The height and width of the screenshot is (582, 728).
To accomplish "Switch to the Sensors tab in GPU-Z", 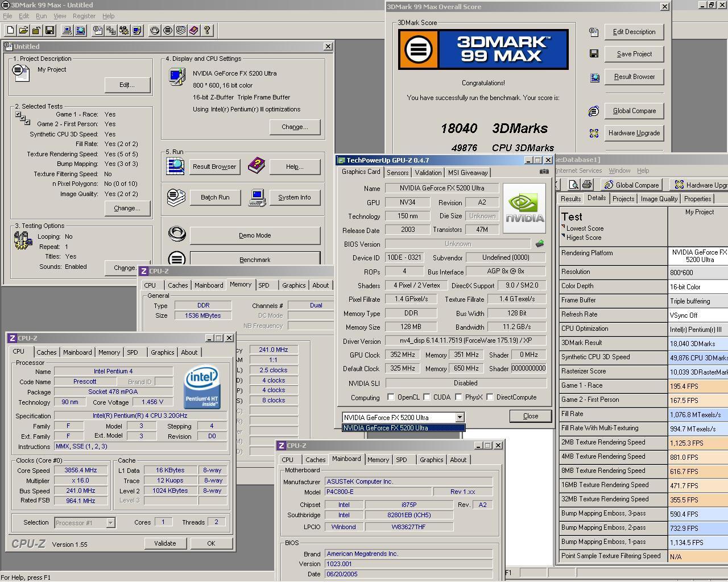I will click(398, 173).
